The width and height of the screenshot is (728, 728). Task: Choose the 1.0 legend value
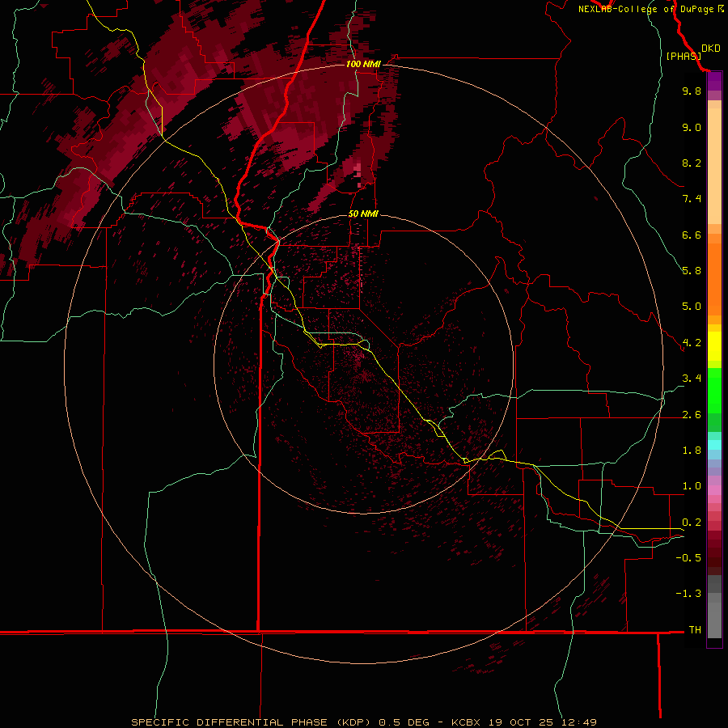click(x=692, y=486)
